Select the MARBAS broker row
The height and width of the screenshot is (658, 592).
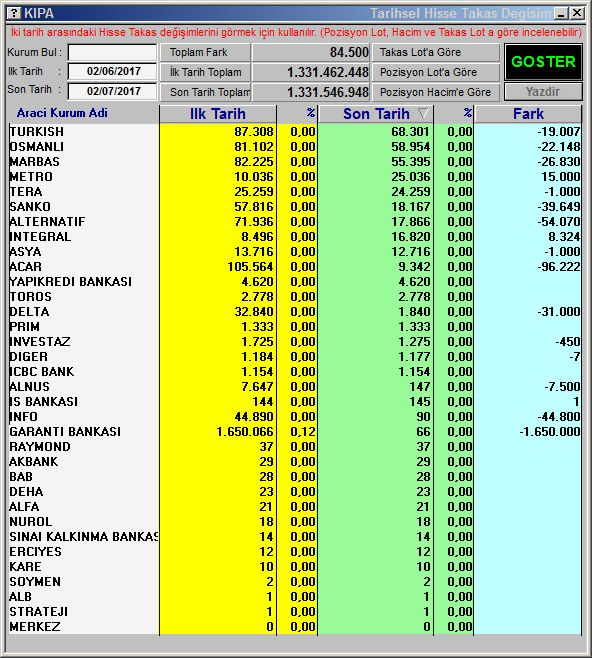(x=295, y=162)
